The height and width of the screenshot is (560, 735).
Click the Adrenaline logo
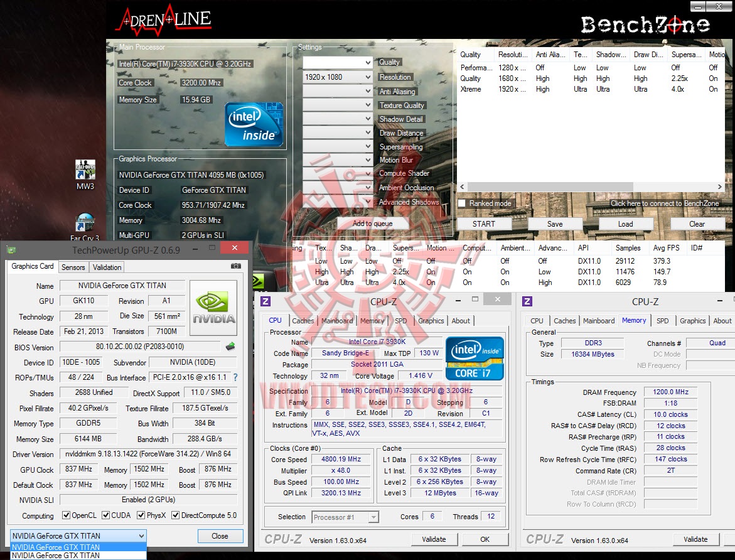pyautogui.click(x=164, y=21)
